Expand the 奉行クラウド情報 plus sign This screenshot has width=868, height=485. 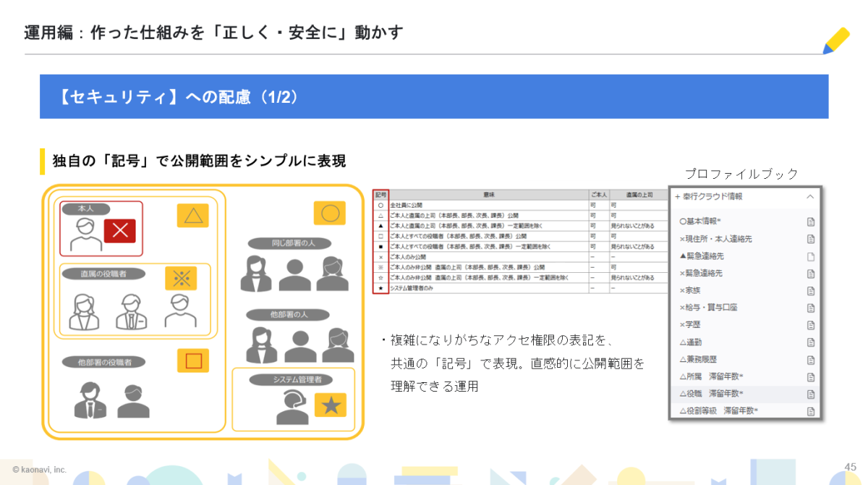678,196
